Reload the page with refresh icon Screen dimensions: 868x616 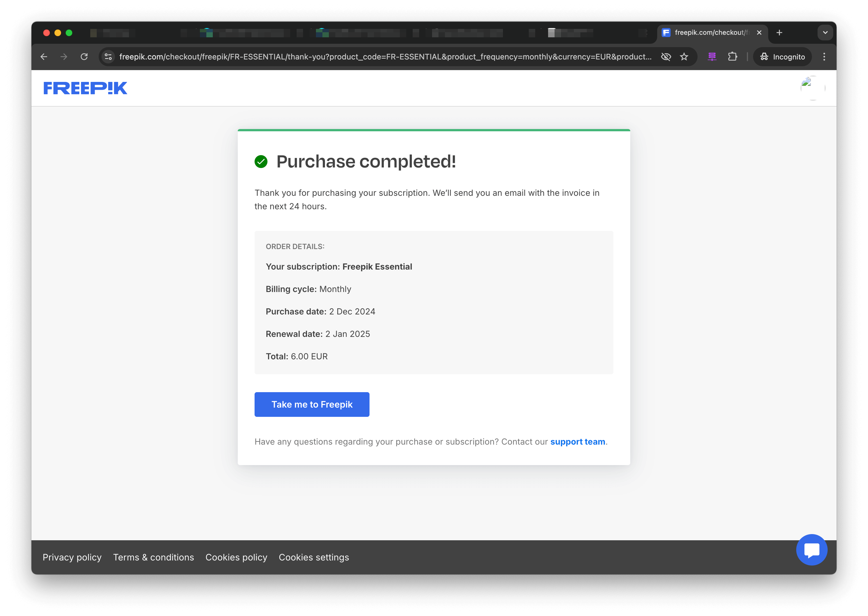[84, 56]
